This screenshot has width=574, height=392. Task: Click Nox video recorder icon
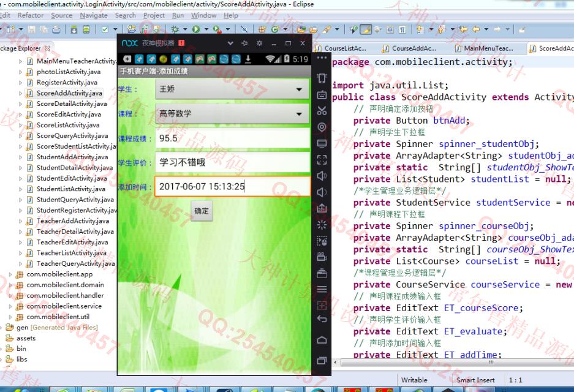(322, 257)
